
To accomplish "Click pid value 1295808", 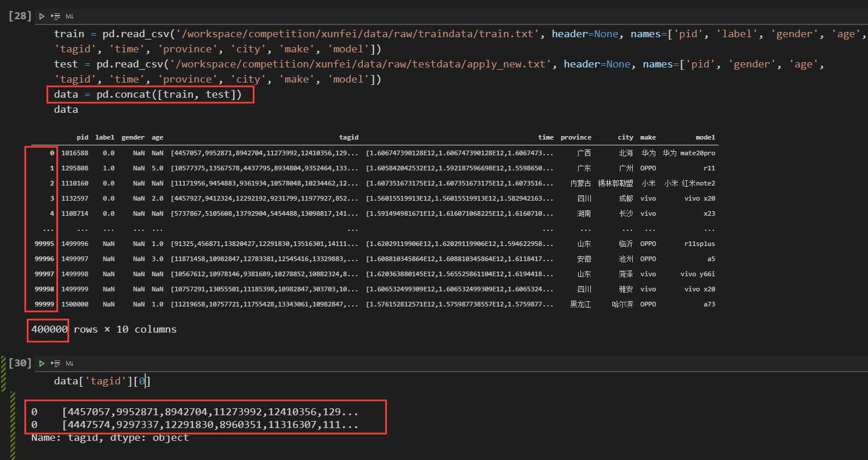I will (x=74, y=168).
